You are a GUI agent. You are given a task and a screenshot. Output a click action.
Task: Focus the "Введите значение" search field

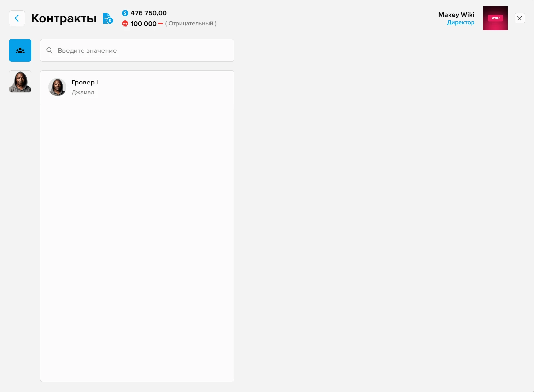pos(142,50)
